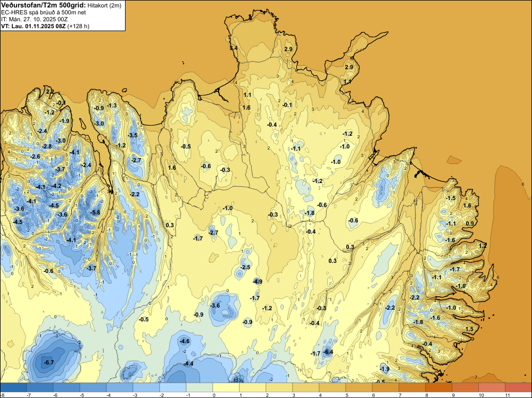This screenshot has width=532, height=398.
Task: Click the legend tick label -8
Action: (2, 395)
